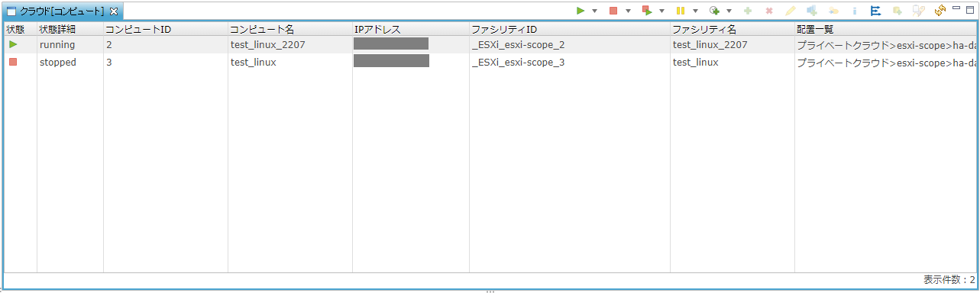This screenshot has height=293, width=980.
Task: Click the document with key icon
Action: [919, 11]
